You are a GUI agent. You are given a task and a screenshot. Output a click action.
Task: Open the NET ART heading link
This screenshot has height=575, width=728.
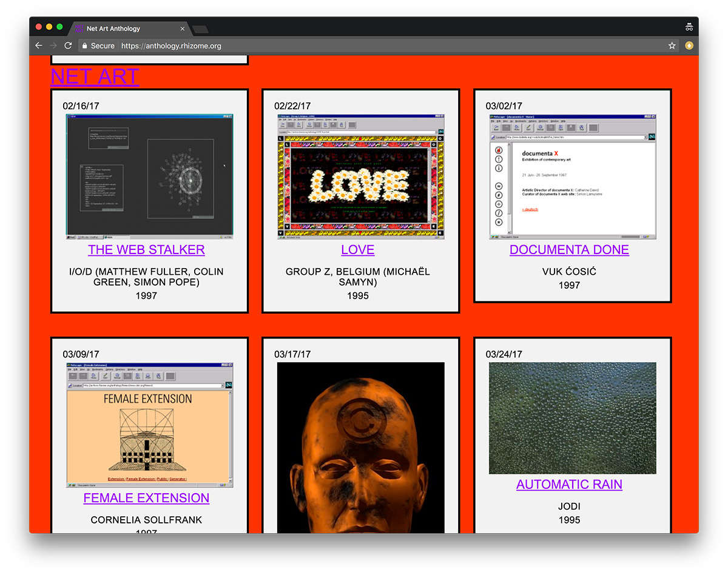[95, 76]
